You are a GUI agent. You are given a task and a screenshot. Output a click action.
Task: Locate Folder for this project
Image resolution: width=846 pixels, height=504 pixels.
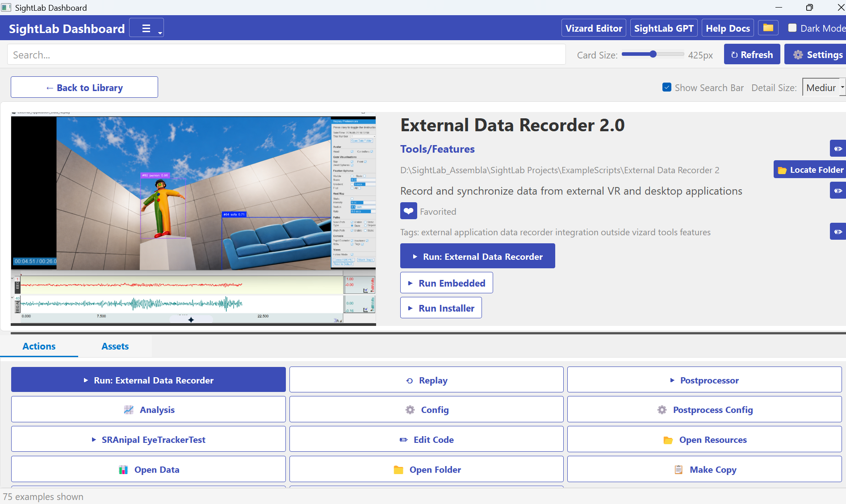810,170
